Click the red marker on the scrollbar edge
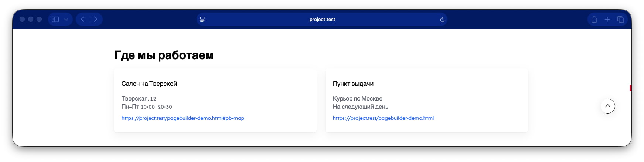Image resolution: width=644 pixels, height=162 pixels. 630,88
